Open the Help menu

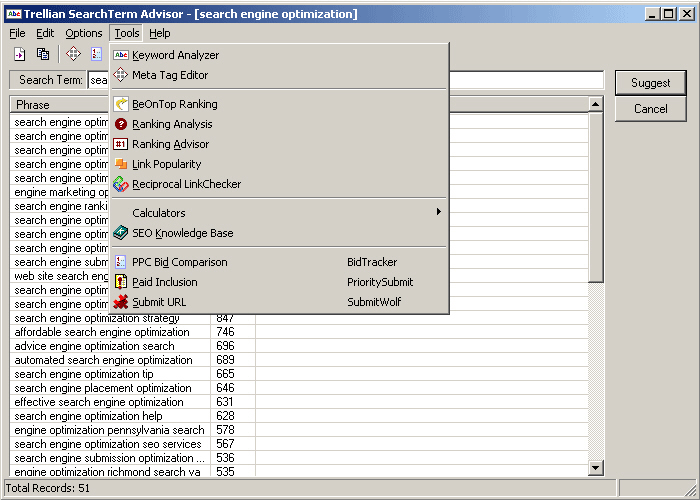click(x=160, y=33)
